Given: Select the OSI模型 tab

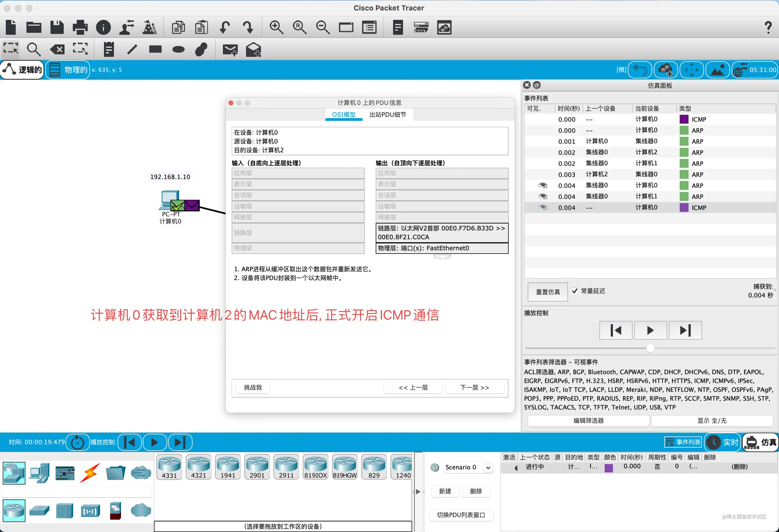Looking at the screenshot, I should 344,114.
